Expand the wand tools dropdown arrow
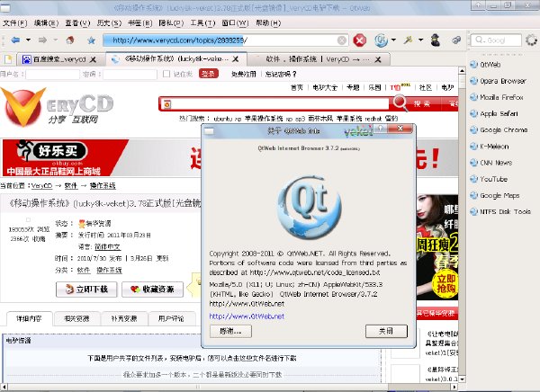 point(421,40)
